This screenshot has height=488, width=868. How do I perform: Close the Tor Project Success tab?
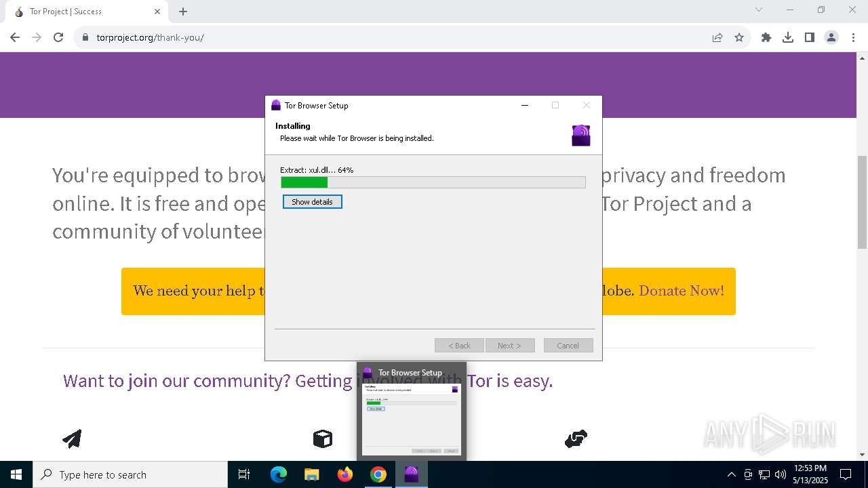click(157, 12)
